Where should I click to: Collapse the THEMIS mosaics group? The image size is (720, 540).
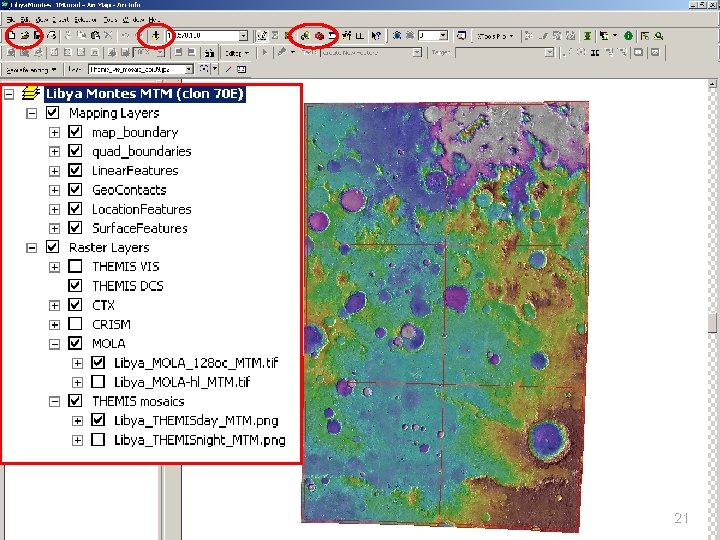coord(54,401)
